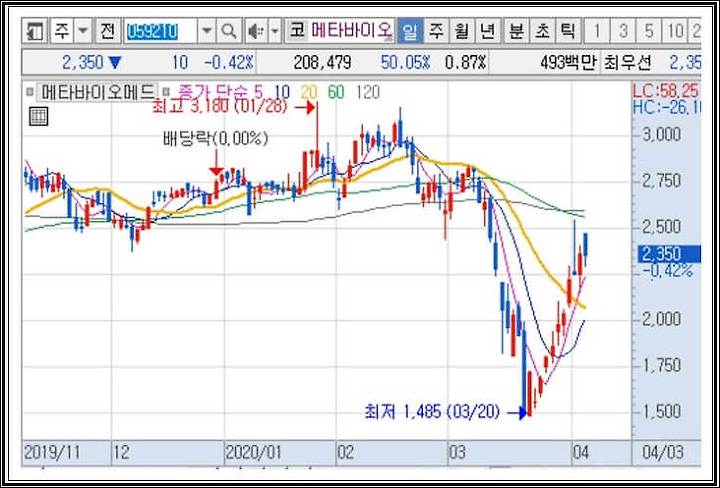Select the 주 weekly chart tab
720x488 pixels.
435,32
